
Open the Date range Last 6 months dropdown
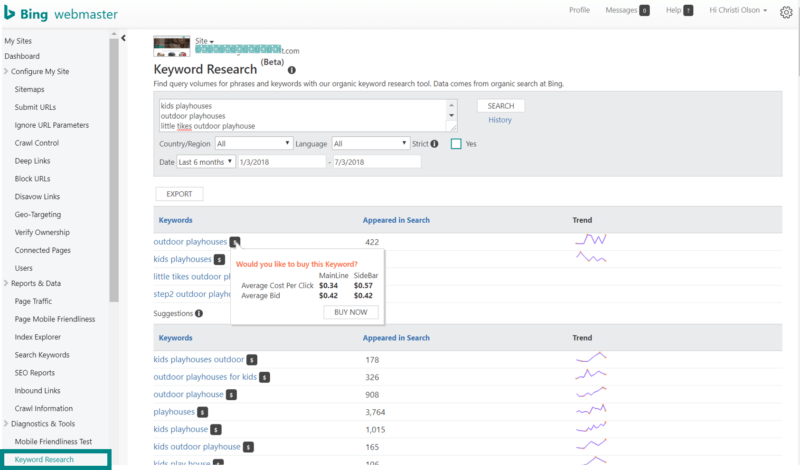click(x=206, y=162)
